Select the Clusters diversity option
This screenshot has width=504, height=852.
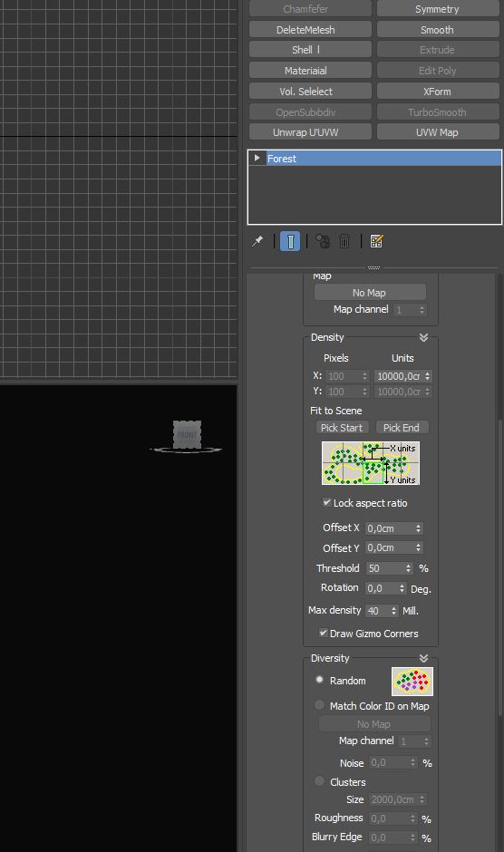pos(320,781)
